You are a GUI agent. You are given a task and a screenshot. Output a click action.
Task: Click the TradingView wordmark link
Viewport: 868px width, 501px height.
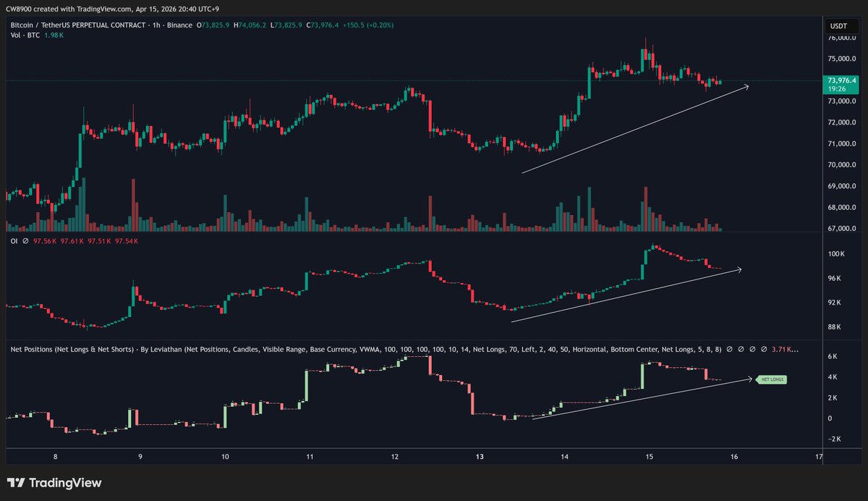tap(65, 483)
